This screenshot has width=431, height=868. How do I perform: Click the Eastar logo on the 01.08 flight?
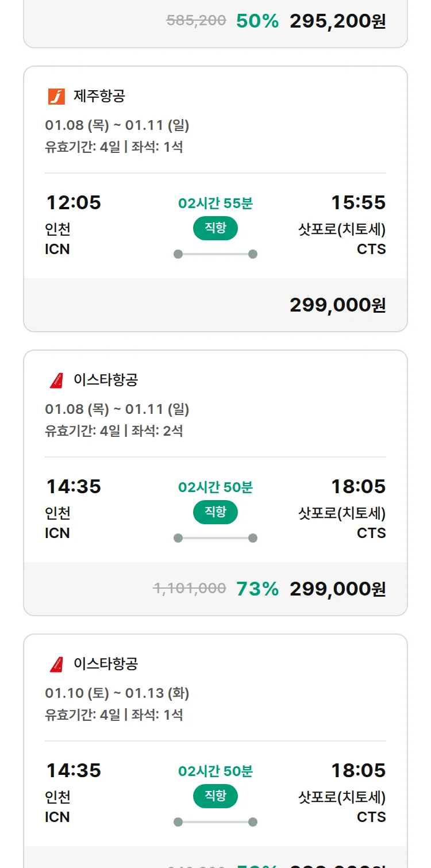[56, 380]
